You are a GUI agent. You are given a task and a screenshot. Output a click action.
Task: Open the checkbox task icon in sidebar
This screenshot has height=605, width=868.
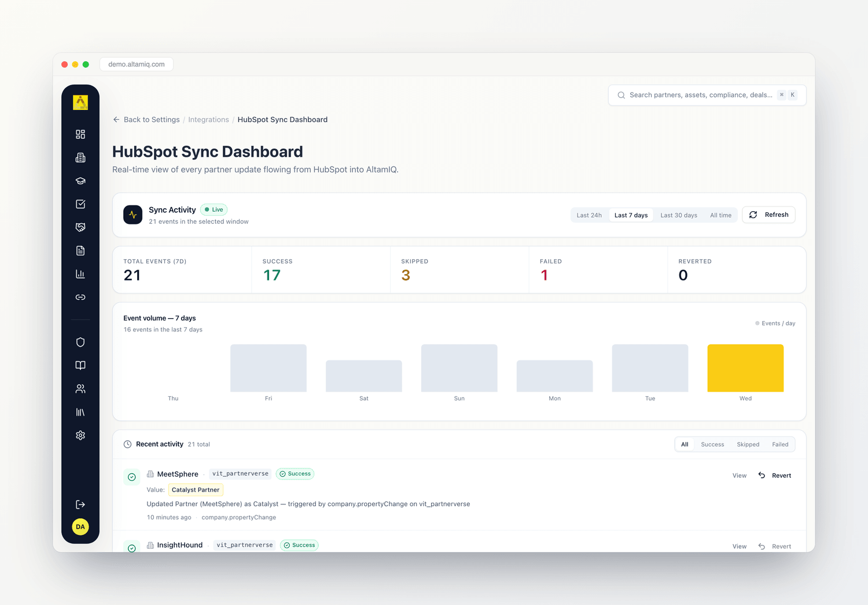(80, 204)
